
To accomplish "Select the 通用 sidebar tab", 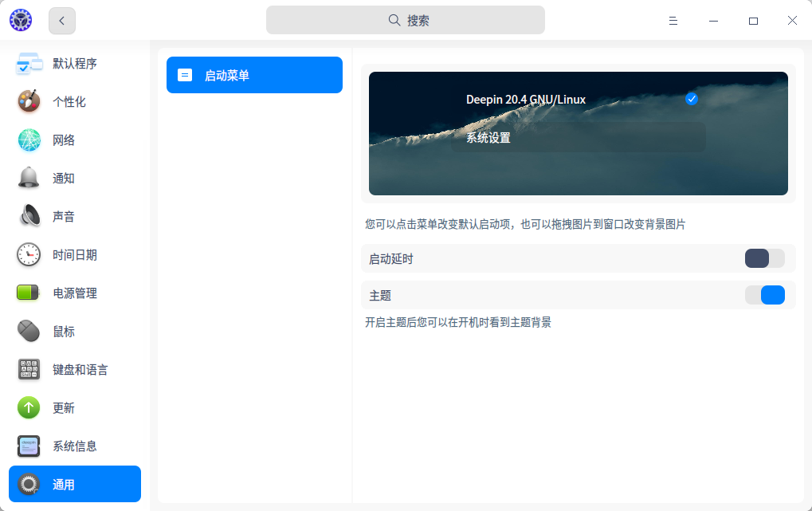I will click(x=74, y=484).
